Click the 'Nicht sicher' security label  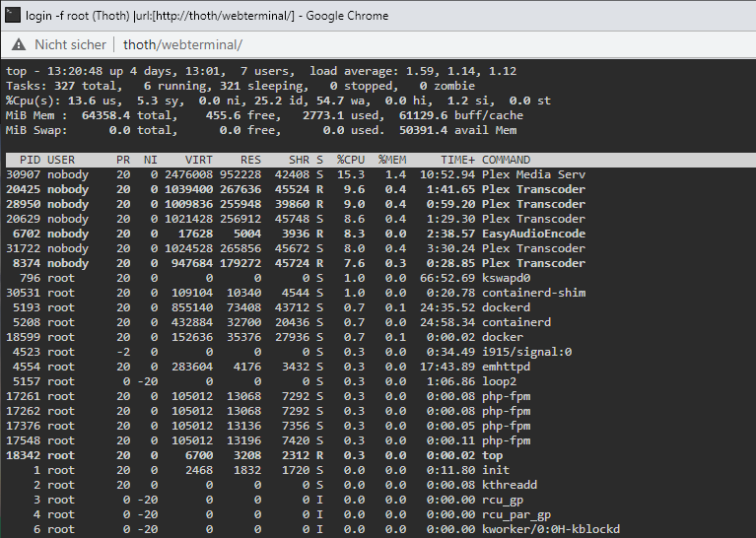tap(70, 45)
